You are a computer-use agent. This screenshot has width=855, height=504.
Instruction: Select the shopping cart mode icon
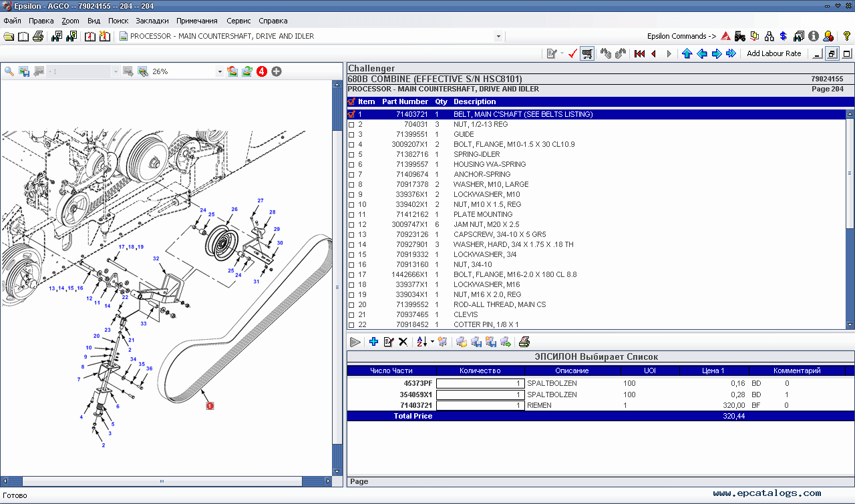pyautogui.click(x=586, y=53)
